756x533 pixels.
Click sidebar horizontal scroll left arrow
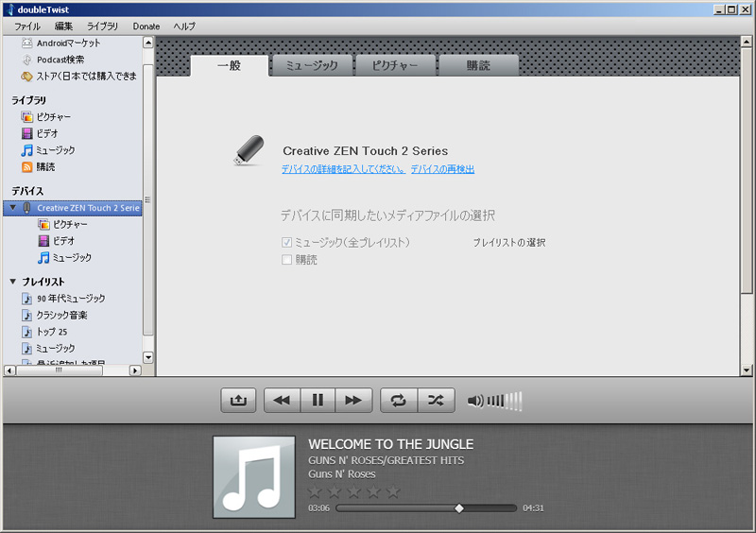click(x=9, y=370)
